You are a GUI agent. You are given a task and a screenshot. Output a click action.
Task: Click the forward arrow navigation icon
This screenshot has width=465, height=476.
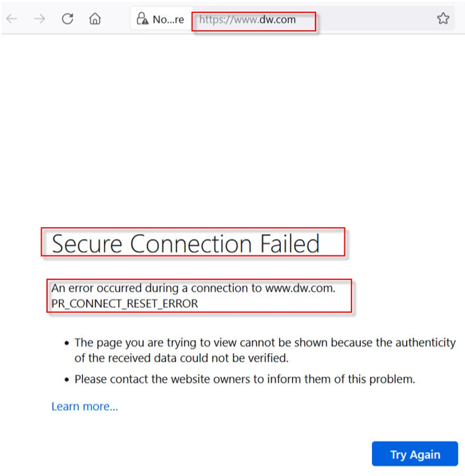tap(39, 19)
